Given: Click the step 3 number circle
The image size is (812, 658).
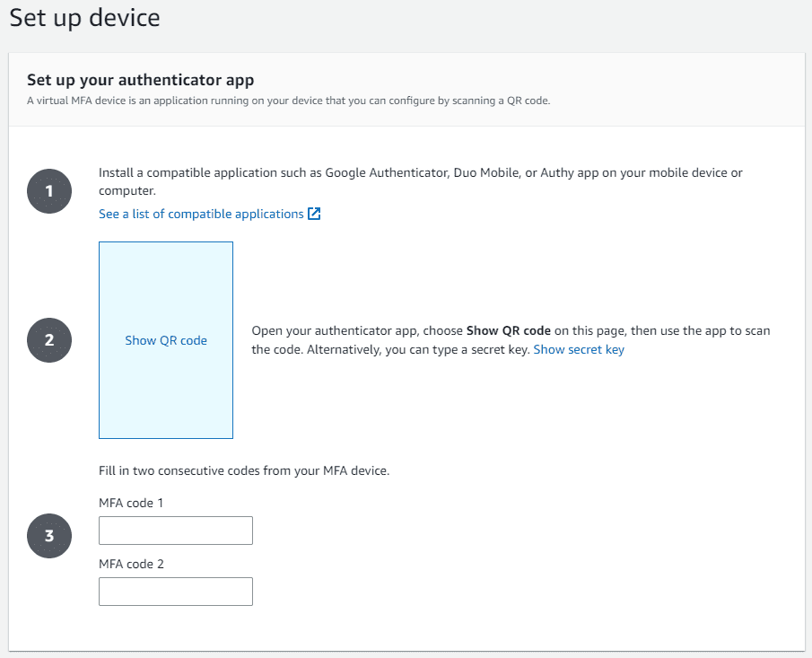Looking at the screenshot, I should tap(49, 536).
